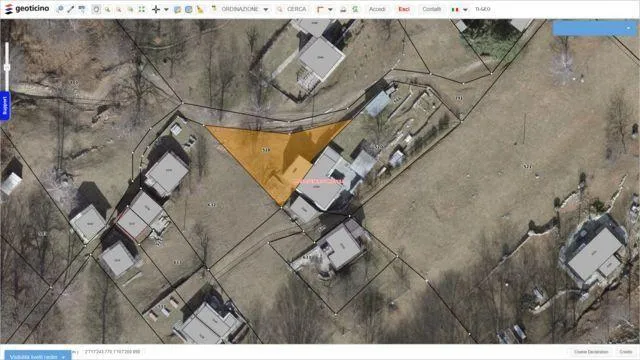Click the TI-GEO link
640x360 pixels.
[482, 9]
